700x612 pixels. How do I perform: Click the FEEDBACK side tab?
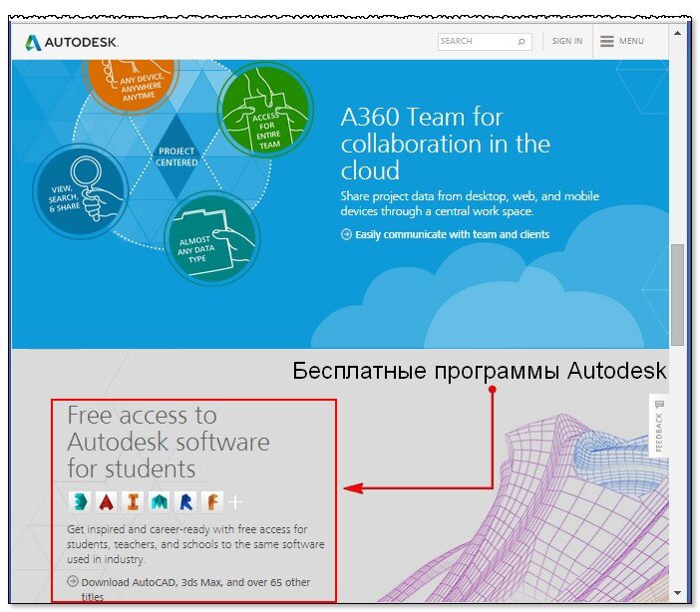click(x=659, y=426)
